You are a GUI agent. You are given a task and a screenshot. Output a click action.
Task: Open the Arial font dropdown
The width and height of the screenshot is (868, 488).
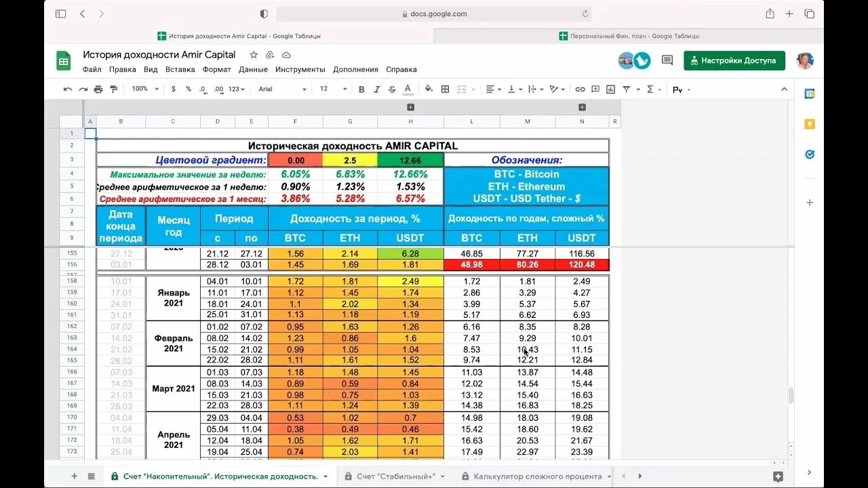tap(282, 89)
